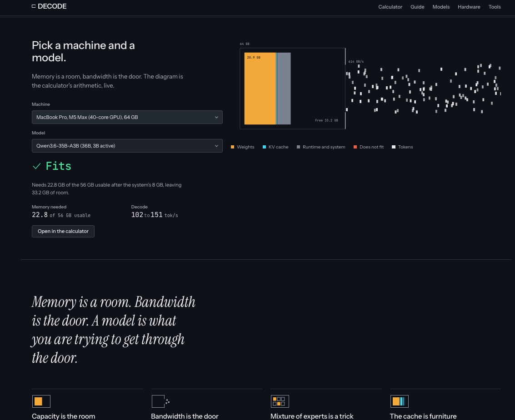Click the blue KV cache legend swatch

coord(265,147)
